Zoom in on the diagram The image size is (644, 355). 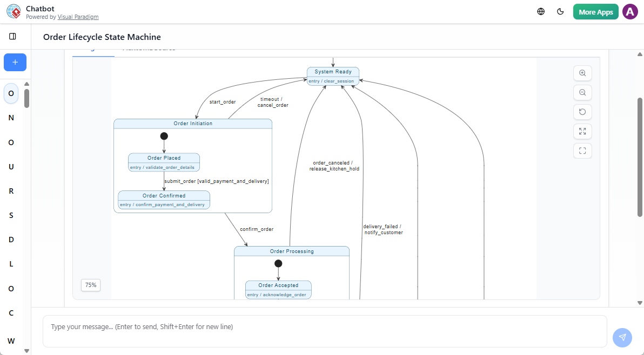582,73
